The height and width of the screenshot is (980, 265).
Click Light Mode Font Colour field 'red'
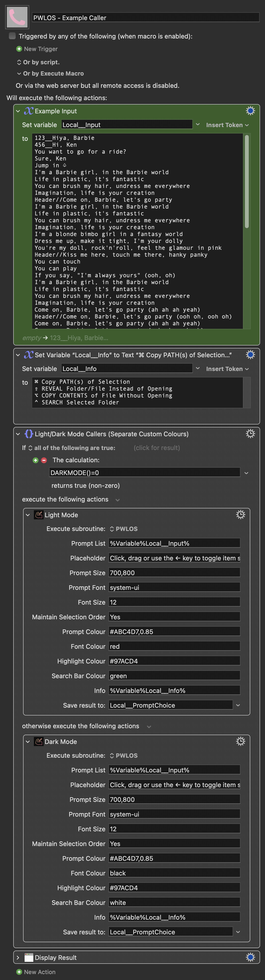click(174, 646)
